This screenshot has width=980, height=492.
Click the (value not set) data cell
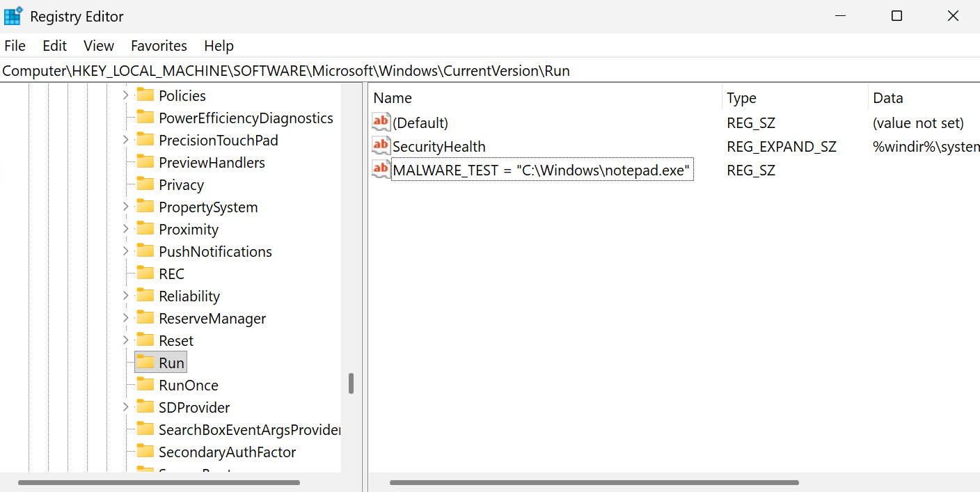click(918, 123)
